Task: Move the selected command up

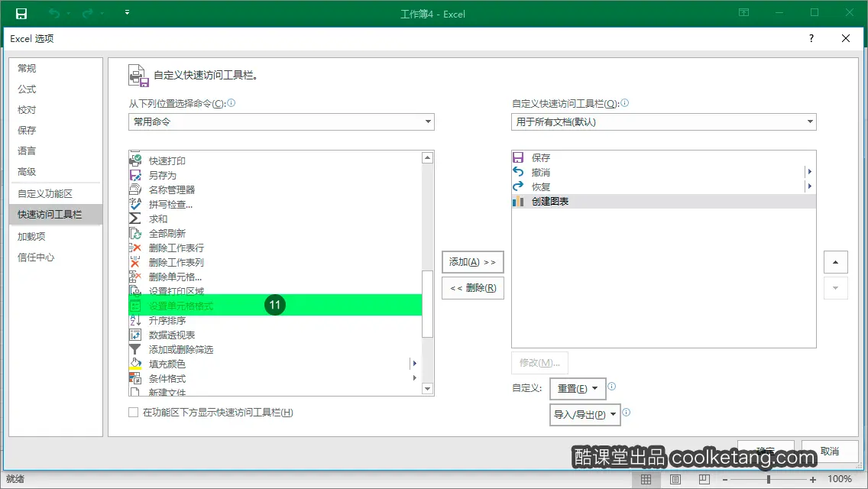Action: [x=836, y=262]
